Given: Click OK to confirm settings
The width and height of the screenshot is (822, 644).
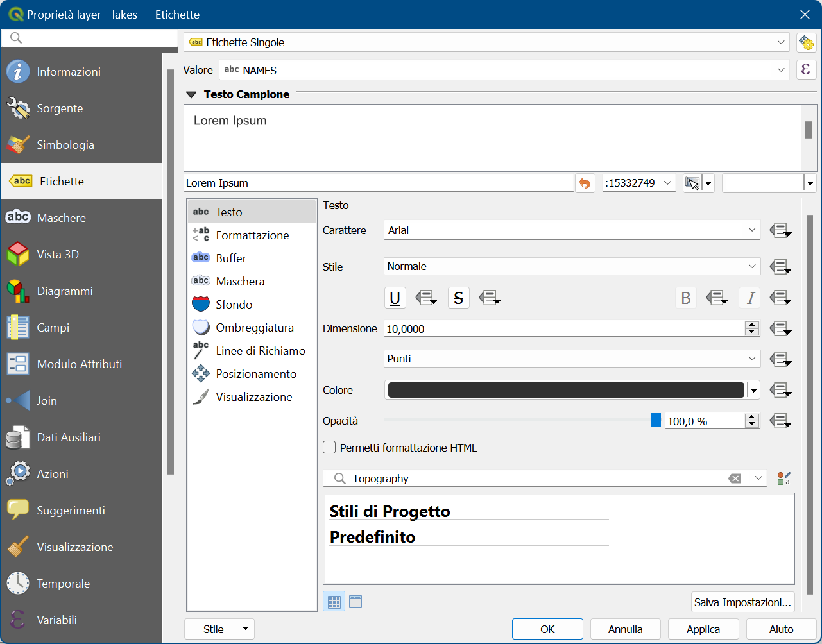Looking at the screenshot, I should tap(547, 629).
